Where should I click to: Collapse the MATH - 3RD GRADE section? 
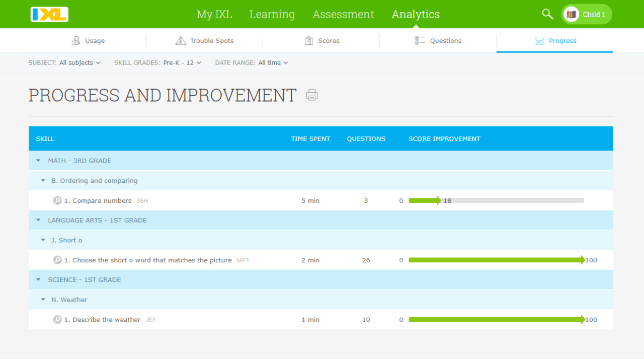click(x=38, y=160)
